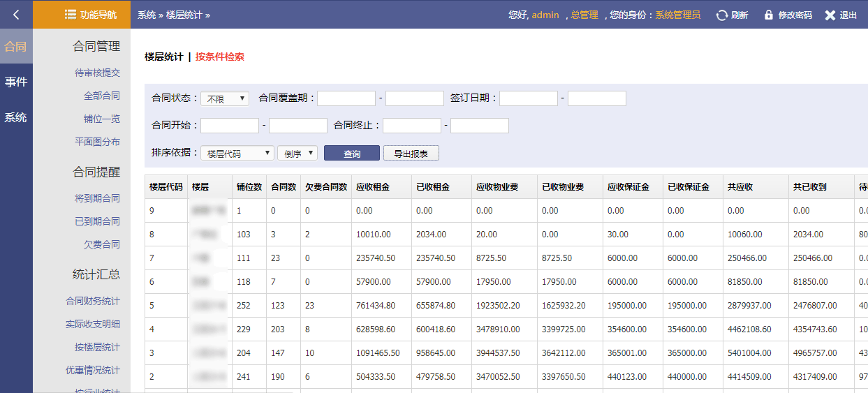
Task: Click 欠费合同数 value 10 in floor 3
Action: pyautogui.click(x=310, y=353)
